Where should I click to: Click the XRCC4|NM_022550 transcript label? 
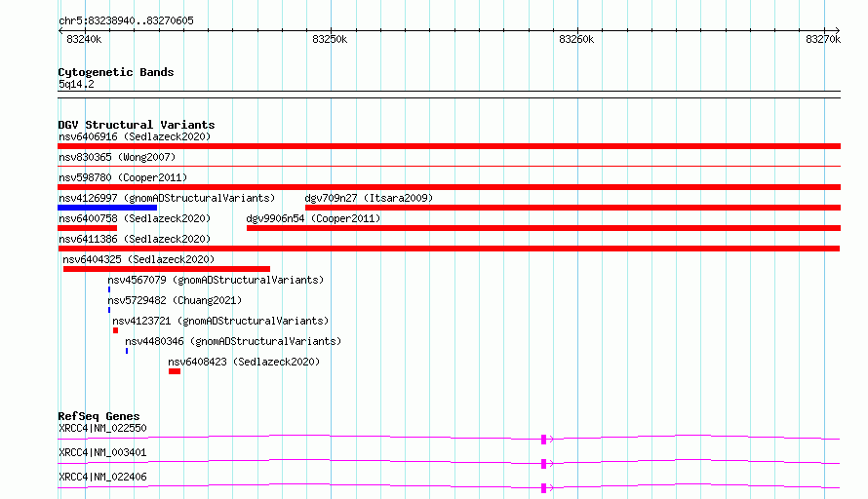point(102,428)
